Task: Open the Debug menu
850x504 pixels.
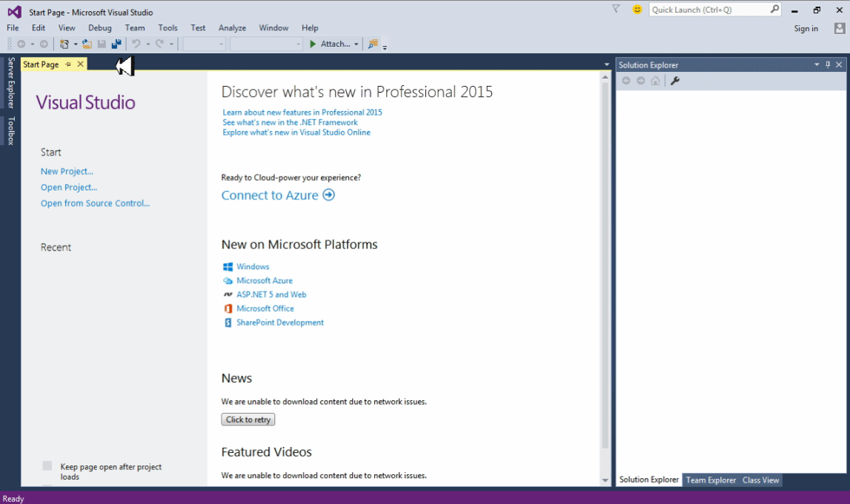Action: (x=100, y=28)
